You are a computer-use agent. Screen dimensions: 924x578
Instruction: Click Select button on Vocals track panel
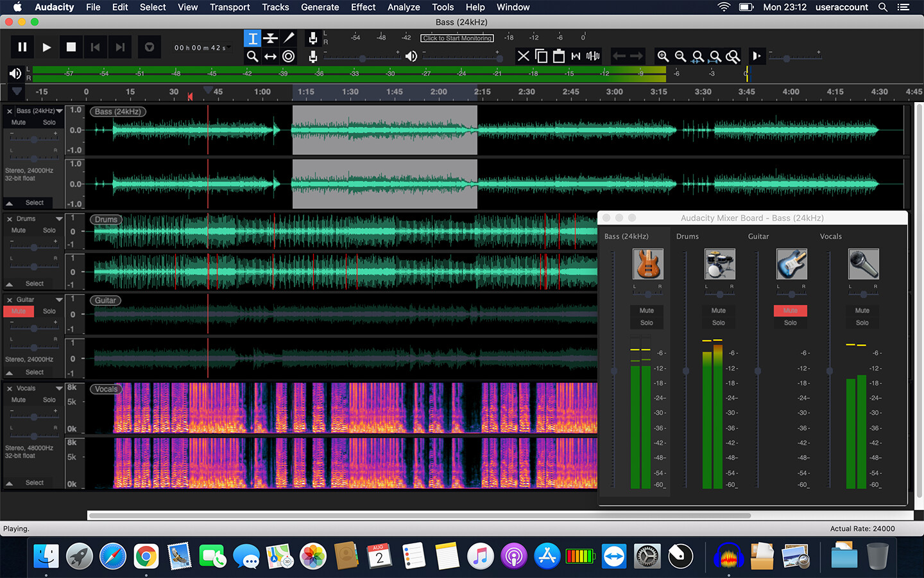tap(35, 483)
